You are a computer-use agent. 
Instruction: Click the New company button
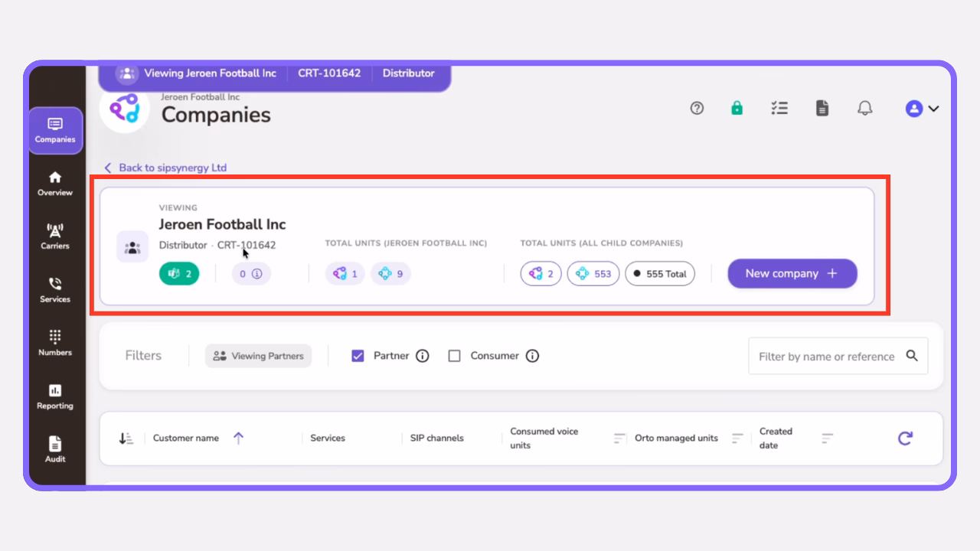point(792,273)
